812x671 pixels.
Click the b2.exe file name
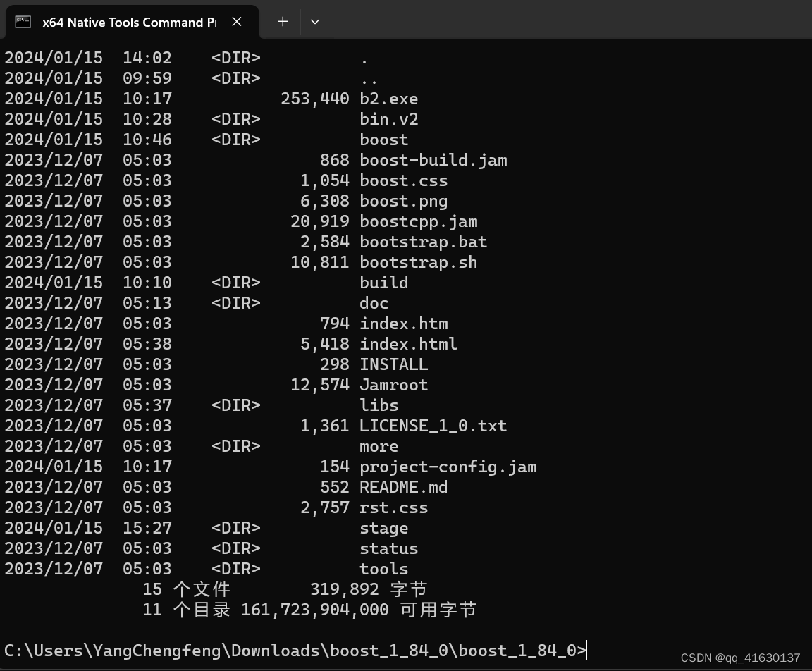coord(389,99)
